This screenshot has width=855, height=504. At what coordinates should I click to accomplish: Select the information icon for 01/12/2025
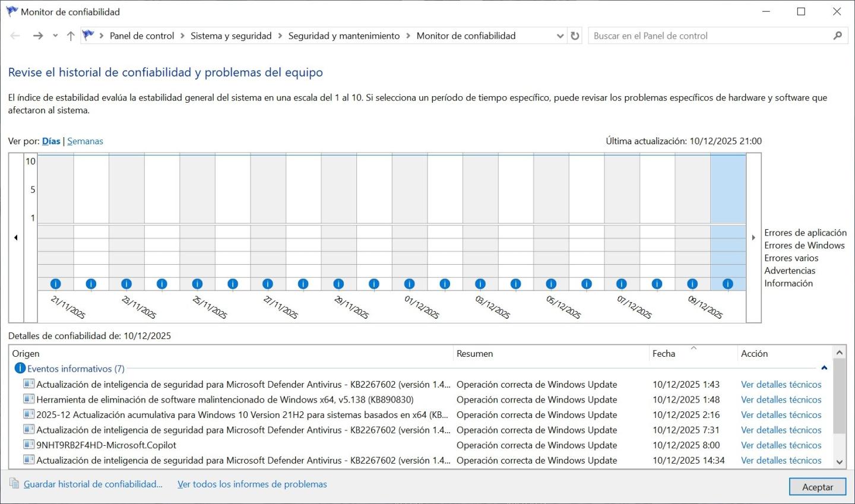[x=409, y=284]
